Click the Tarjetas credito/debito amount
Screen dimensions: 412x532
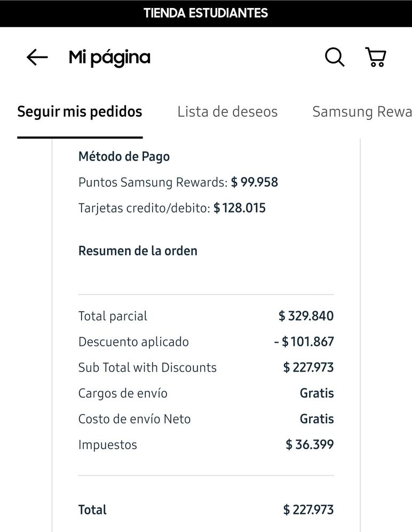[240, 208]
